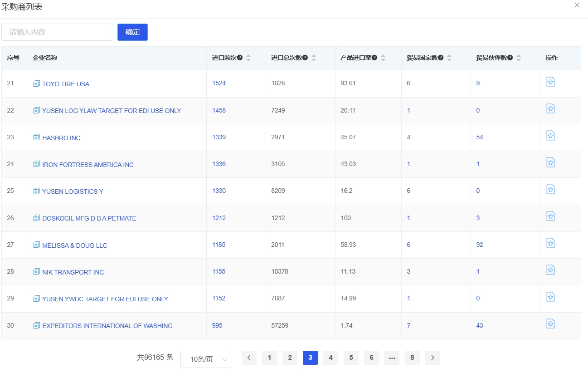Click document icon beside TOYO TIRE USA
The width and height of the screenshot is (588, 373).
(x=36, y=83)
